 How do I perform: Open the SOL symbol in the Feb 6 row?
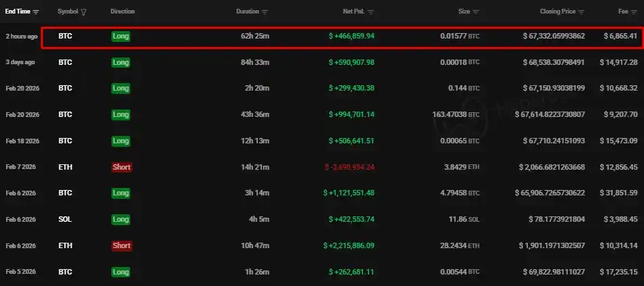[65, 219]
